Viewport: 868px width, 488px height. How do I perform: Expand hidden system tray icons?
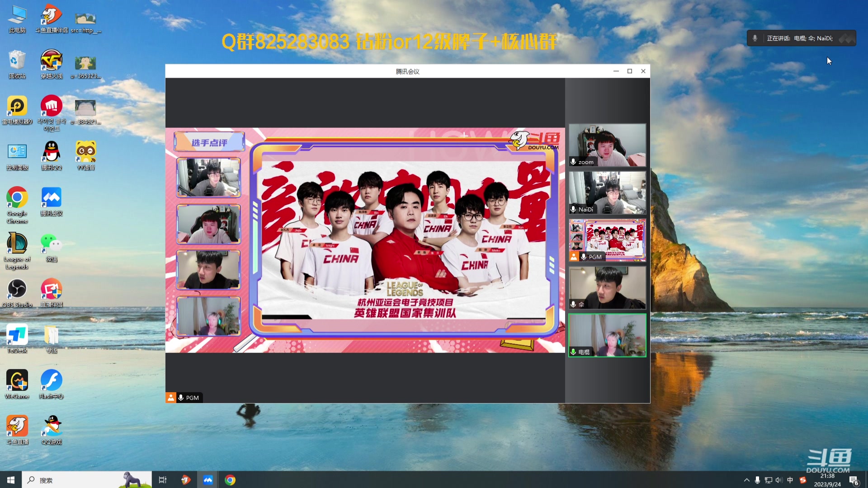point(746,480)
